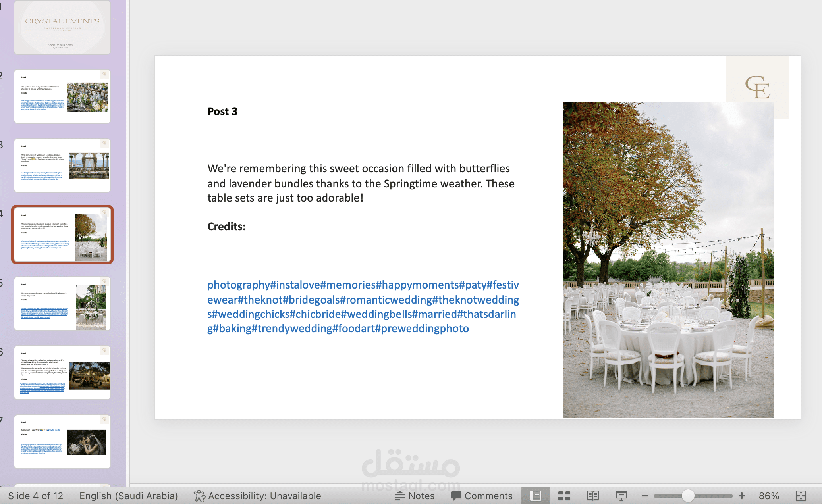Open the Notes pane
The image size is (822, 504).
415,496
